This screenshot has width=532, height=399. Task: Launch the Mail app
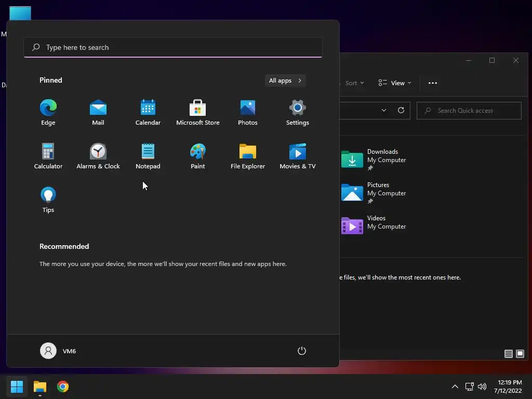tap(98, 113)
